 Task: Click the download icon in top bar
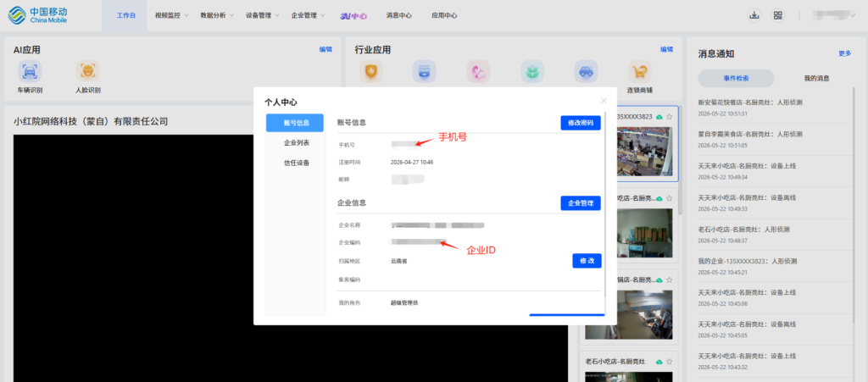tap(754, 15)
